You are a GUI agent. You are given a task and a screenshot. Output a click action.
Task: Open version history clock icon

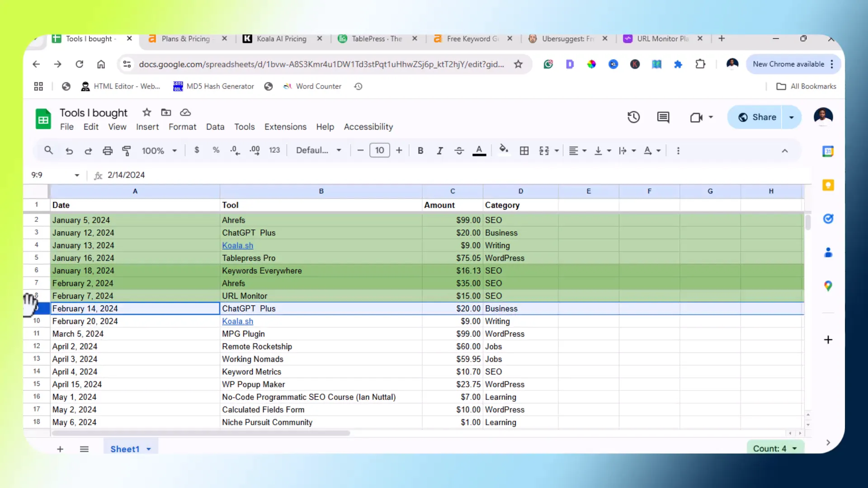[633, 117]
